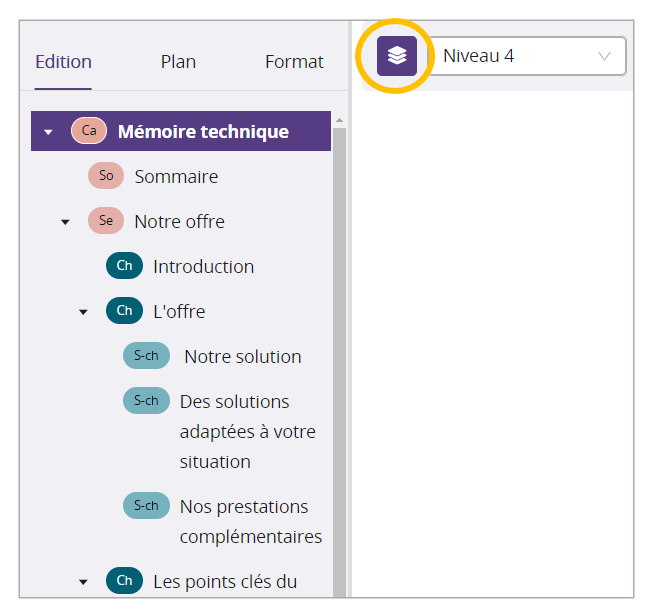The width and height of the screenshot is (651, 609).
Task: Click the purple layers icon button
Action: coord(397,56)
